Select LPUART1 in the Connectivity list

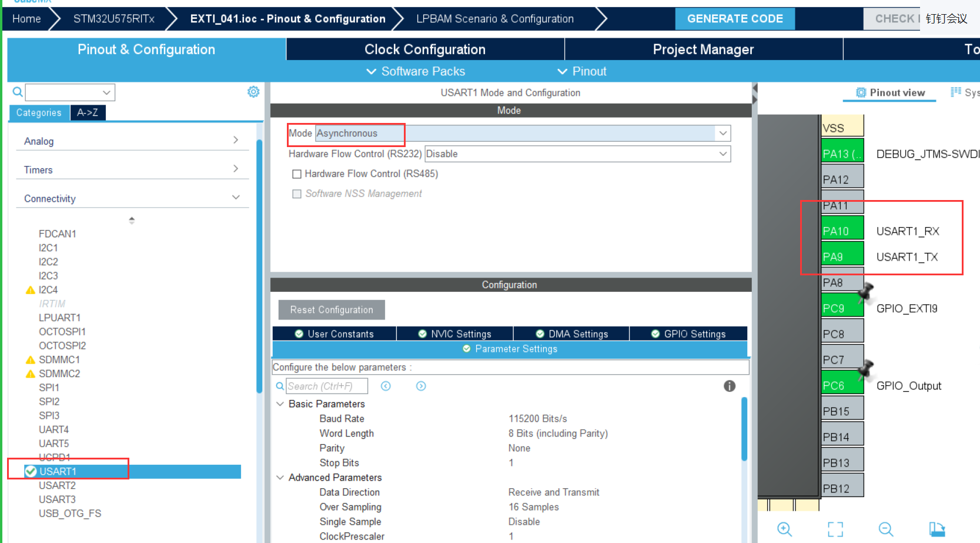[59, 318]
